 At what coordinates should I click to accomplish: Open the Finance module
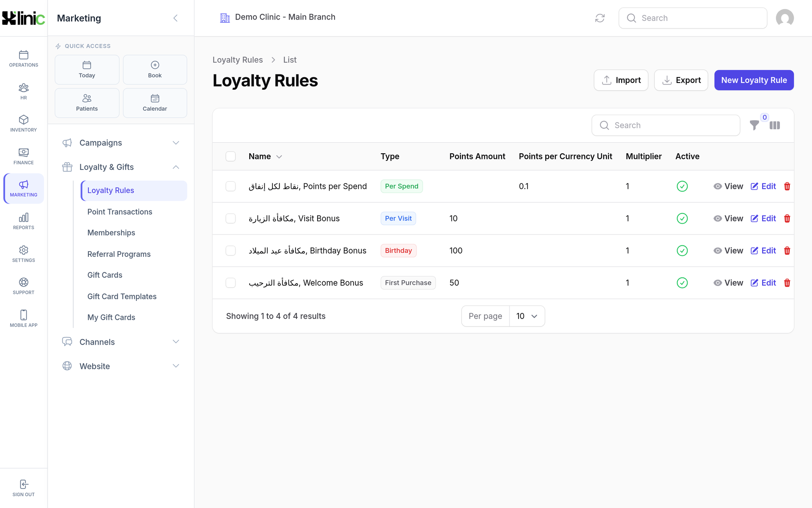(x=24, y=156)
